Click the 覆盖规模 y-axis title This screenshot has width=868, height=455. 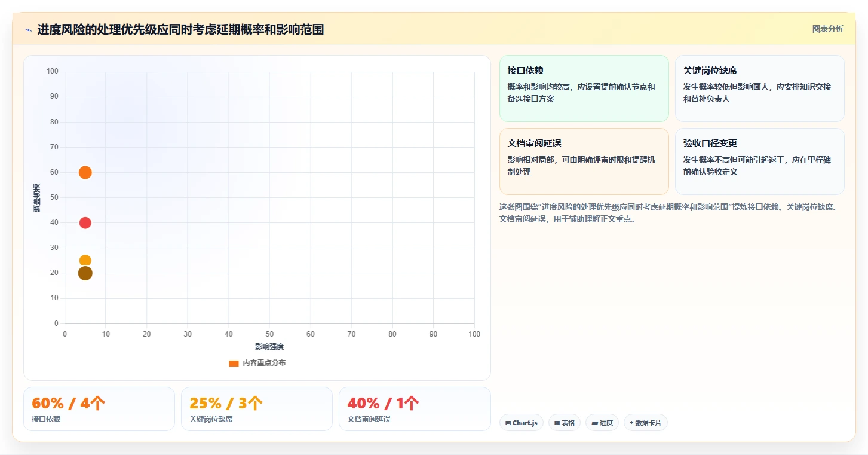37,198
